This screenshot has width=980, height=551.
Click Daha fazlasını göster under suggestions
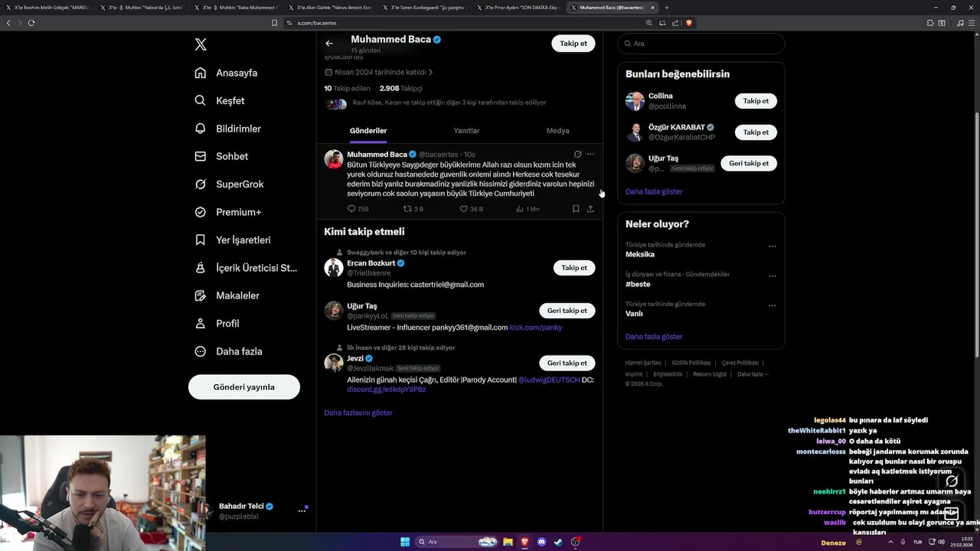(x=358, y=412)
